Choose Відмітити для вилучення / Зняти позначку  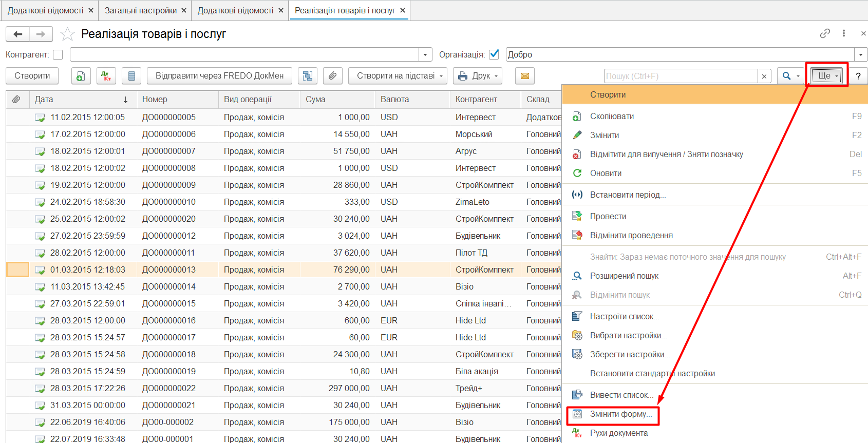tap(715, 154)
